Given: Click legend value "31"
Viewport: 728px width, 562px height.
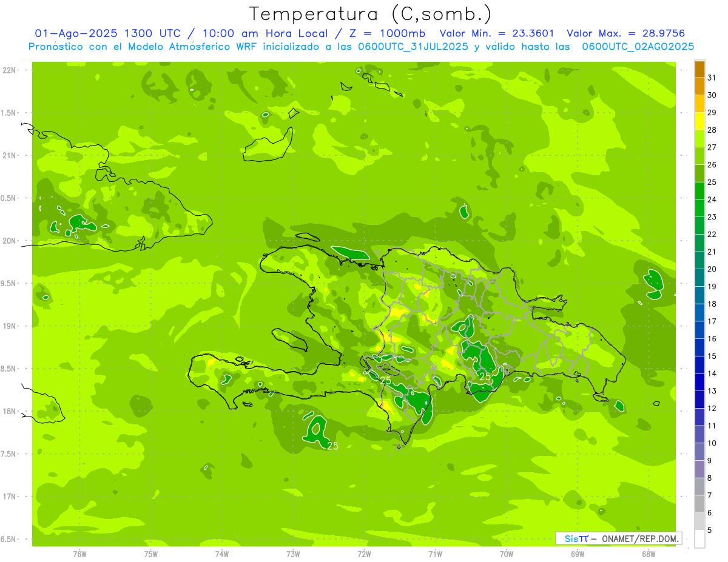Looking at the screenshot, I should (x=712, y=78).
